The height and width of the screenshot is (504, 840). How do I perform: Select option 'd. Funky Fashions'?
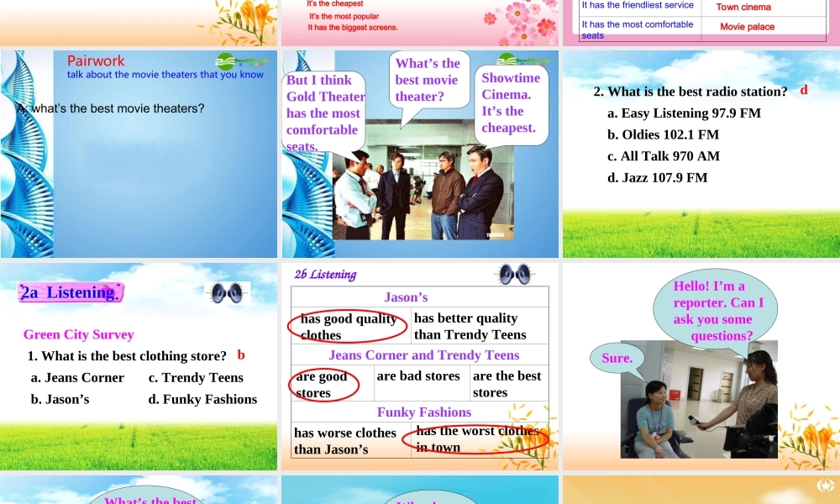point(202,399)
